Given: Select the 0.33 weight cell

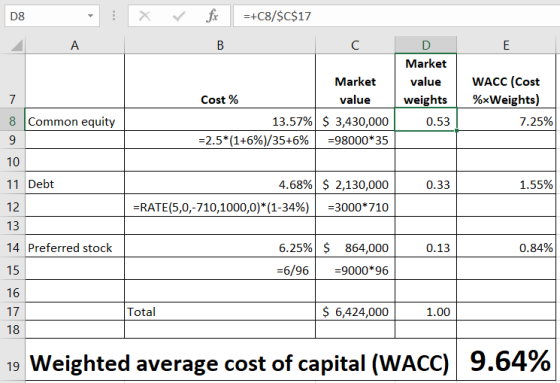Looking at the screenshot, I should click(x=426, y=183).
